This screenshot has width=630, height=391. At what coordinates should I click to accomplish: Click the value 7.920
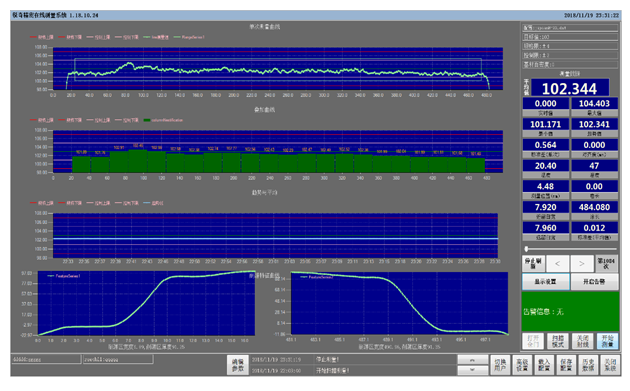tap(546, 207)
